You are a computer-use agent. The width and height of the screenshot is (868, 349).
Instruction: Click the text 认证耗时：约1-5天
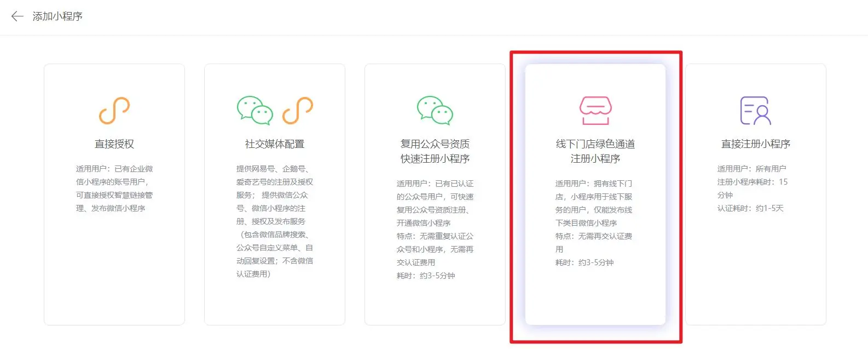coord(750,208)
